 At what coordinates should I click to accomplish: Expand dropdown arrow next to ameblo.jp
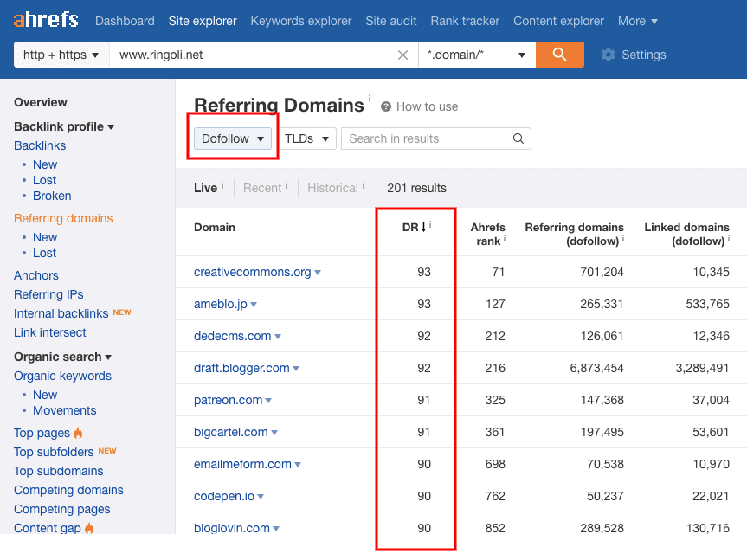tap(254, 305)
